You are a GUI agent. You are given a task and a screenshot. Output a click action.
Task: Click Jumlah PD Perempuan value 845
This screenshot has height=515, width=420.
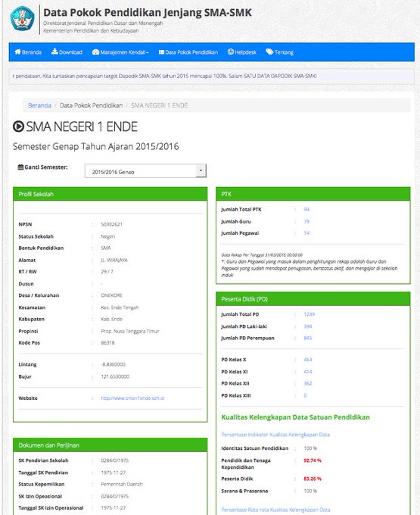(308, 338)
